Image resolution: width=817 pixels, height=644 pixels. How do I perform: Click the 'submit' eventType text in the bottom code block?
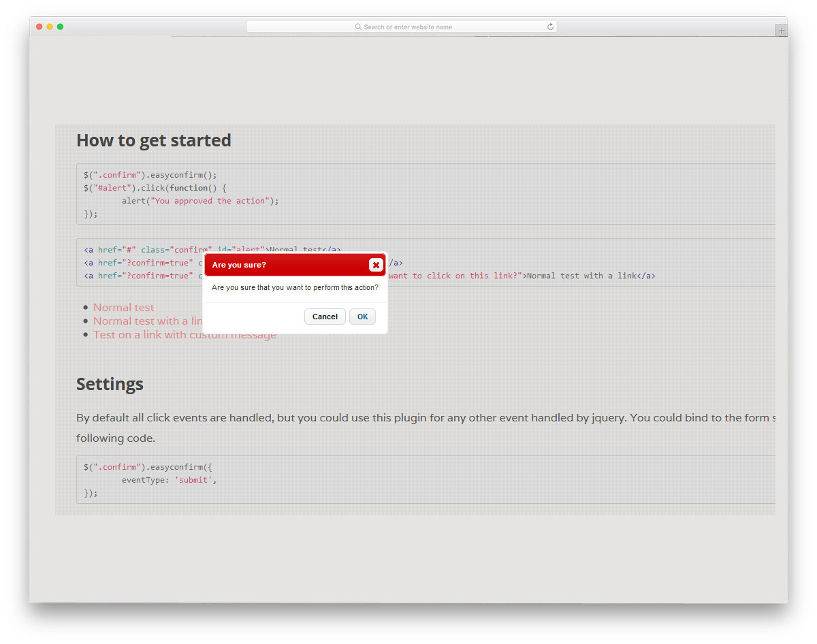click(x=193, y=480)
